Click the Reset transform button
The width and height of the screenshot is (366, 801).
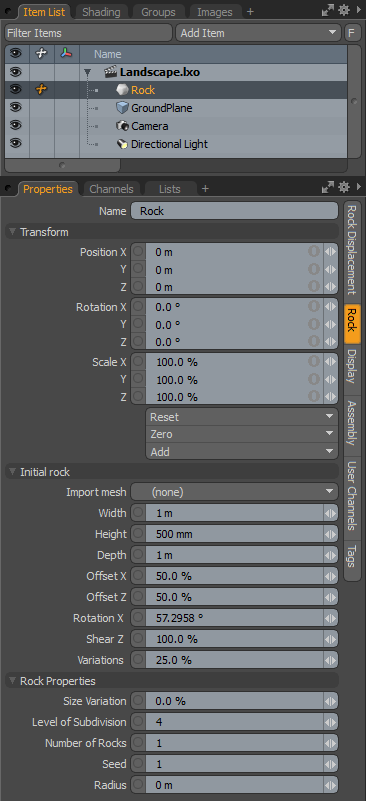click(241, 417)
